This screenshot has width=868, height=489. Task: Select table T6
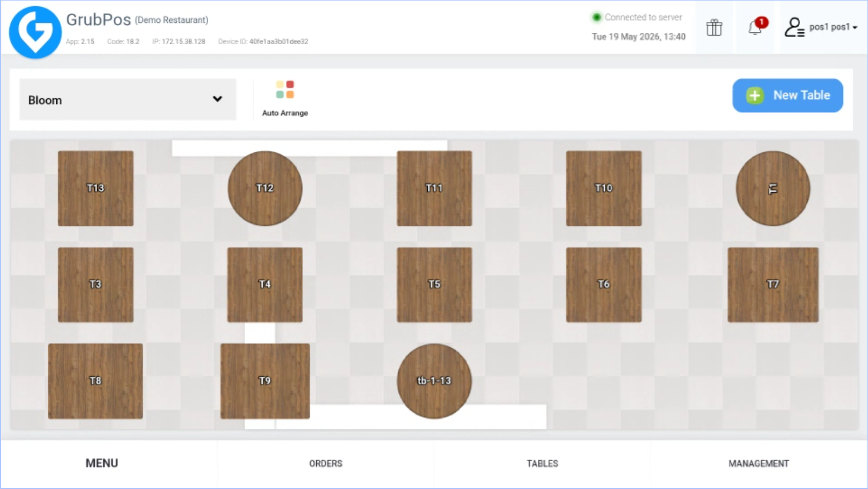point(604,285)
